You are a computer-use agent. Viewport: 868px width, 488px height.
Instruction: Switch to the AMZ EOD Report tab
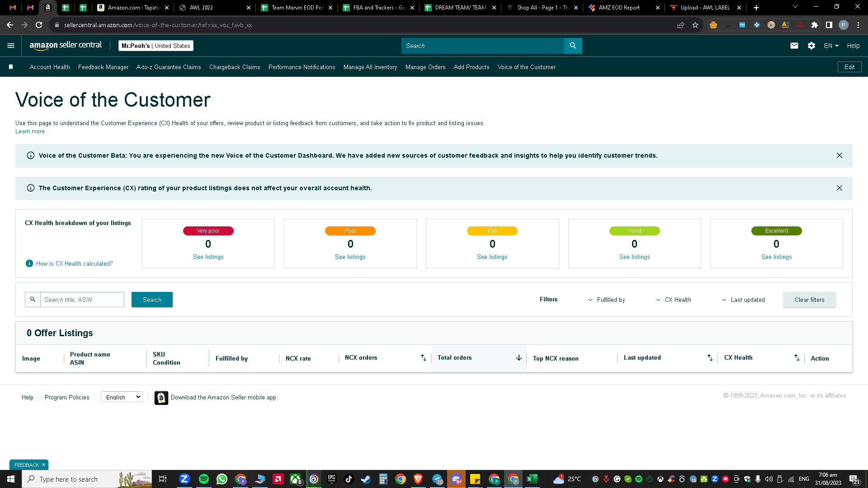(x=624, y=8)
